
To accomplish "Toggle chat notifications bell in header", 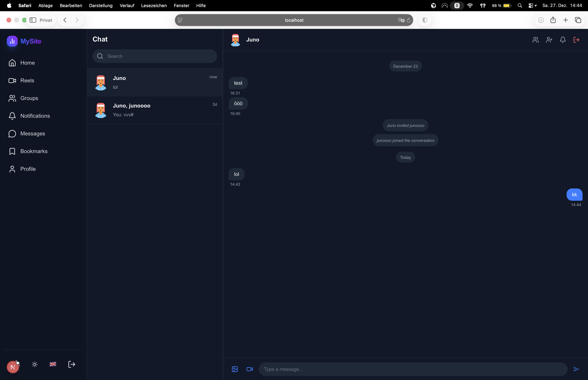I will point(563,40).
